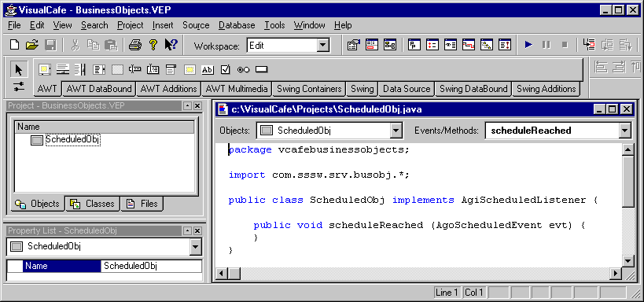Switch to the Swing Additions palette tab
644x302 pixels.
point(546,89)
